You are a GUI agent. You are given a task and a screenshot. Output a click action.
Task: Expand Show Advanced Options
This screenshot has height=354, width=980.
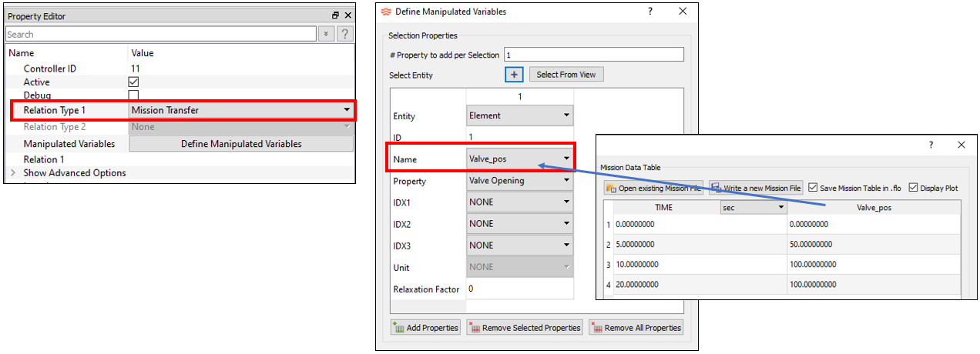pyautogui.click(x=12, y=173)
